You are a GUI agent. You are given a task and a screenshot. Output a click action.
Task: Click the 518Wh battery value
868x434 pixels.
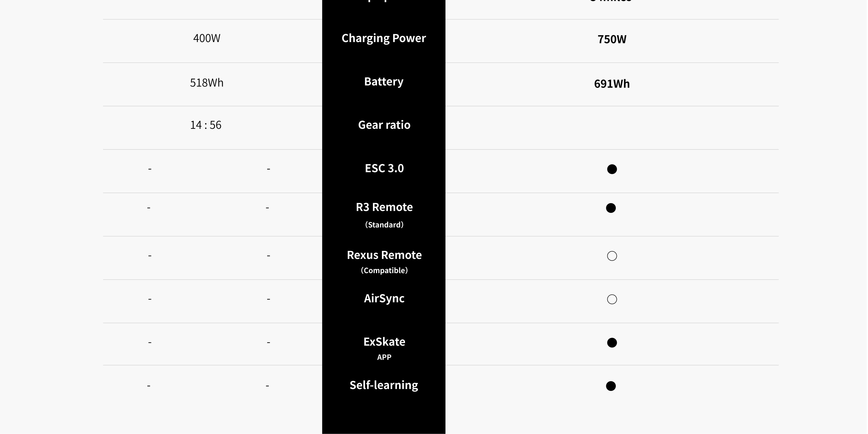(206, 82)
